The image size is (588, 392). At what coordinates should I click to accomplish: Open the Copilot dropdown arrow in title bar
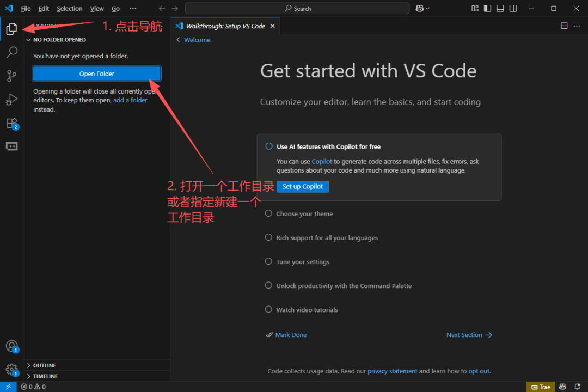click(427, 8)
